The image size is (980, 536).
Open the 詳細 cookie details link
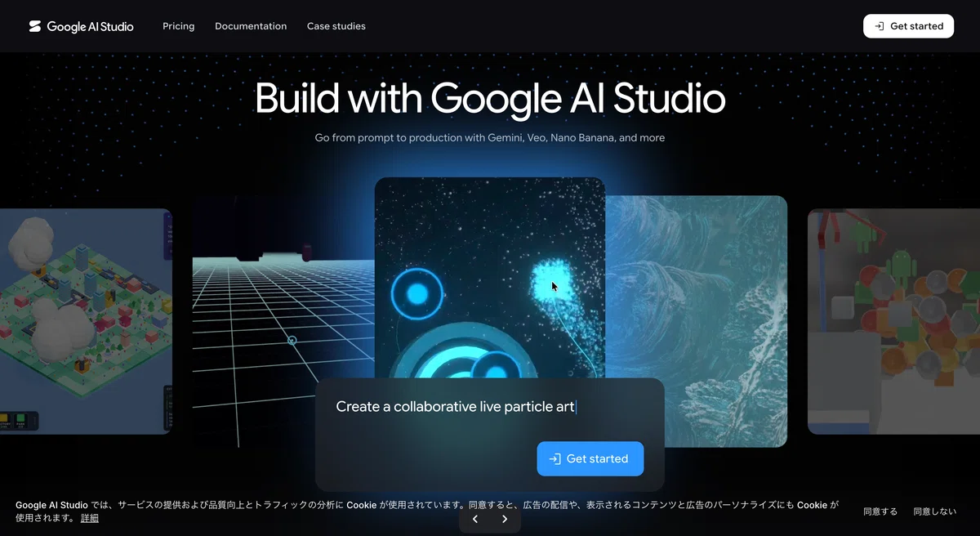coord(89,518)
